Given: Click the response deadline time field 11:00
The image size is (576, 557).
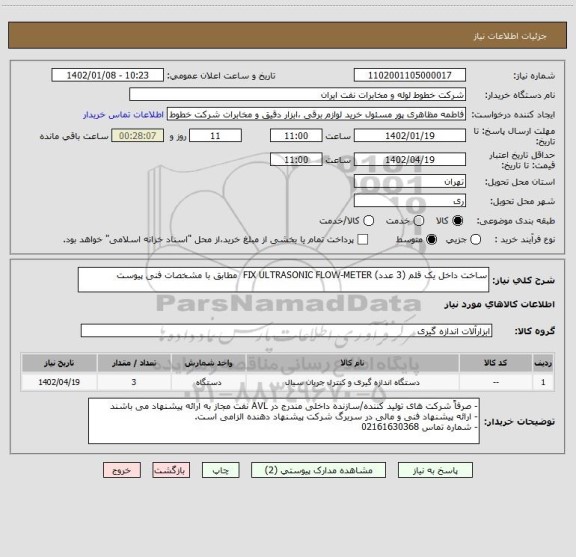Looking at the screenshot, I should click(296, 136).
